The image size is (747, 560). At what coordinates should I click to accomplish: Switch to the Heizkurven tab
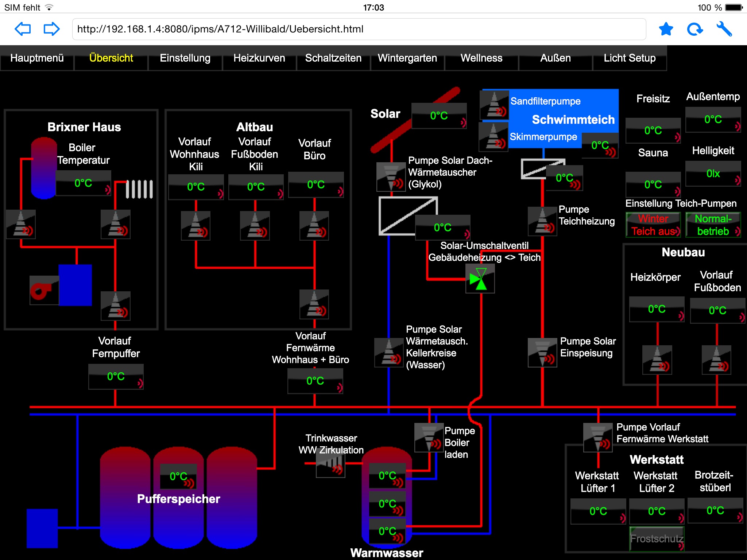(259, 58)
